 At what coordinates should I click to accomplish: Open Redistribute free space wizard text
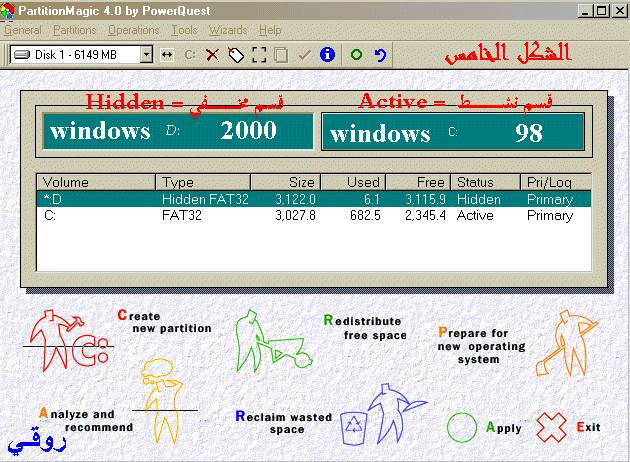click(365, 328)
